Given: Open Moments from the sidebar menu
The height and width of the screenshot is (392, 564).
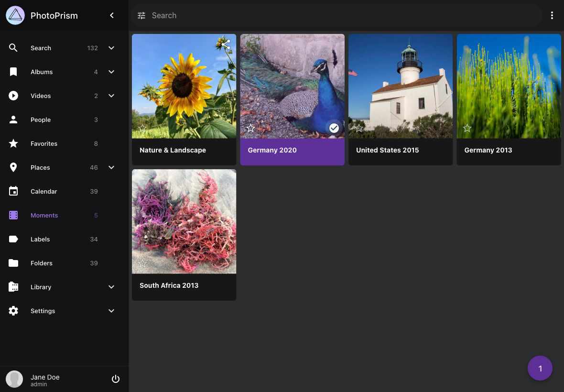Looking at the screenshot, I should click(44, 215).
